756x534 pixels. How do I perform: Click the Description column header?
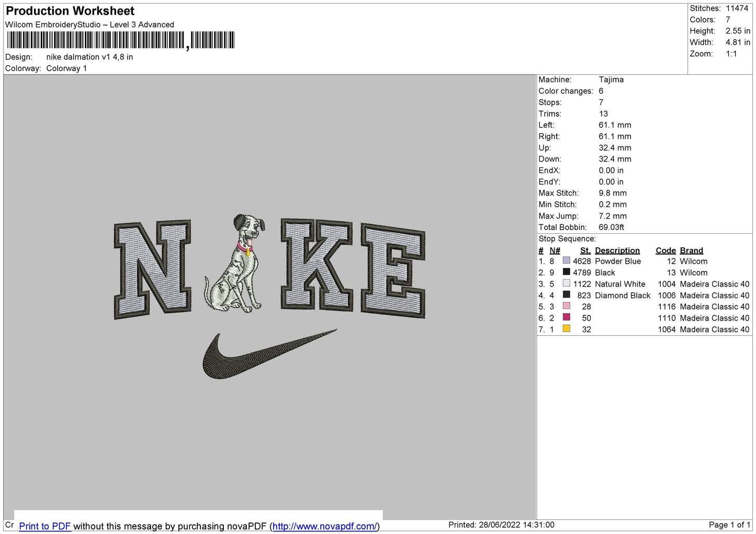point(617,251)
